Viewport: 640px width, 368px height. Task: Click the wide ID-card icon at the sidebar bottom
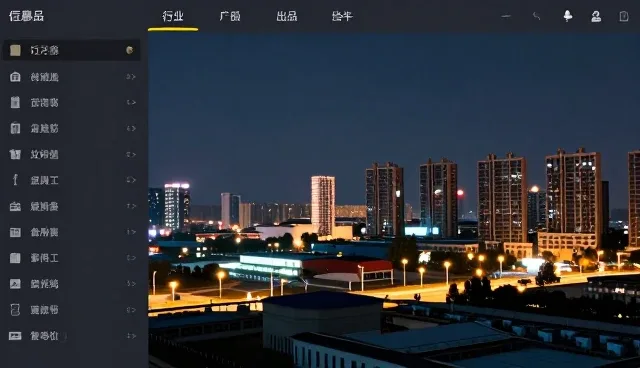point(15,336)
